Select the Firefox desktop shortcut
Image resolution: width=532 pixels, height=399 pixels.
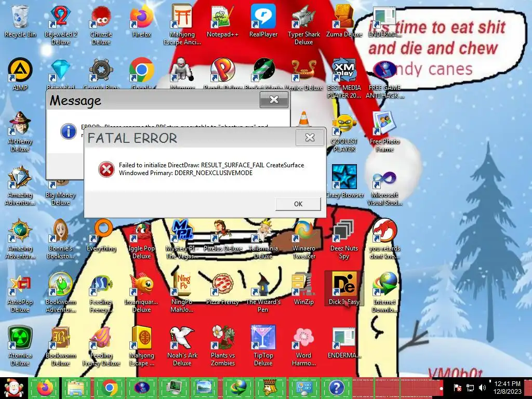pos(141,21)
